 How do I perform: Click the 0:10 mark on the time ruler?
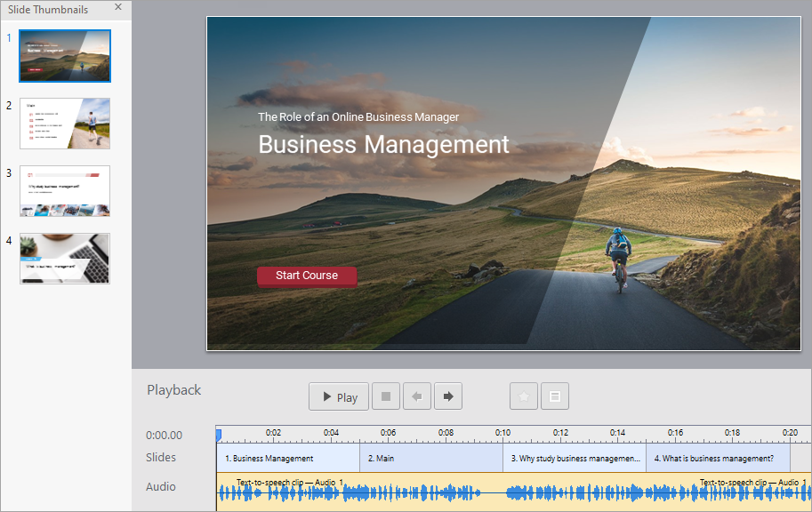pyautogui.click(x=503, y=435)
